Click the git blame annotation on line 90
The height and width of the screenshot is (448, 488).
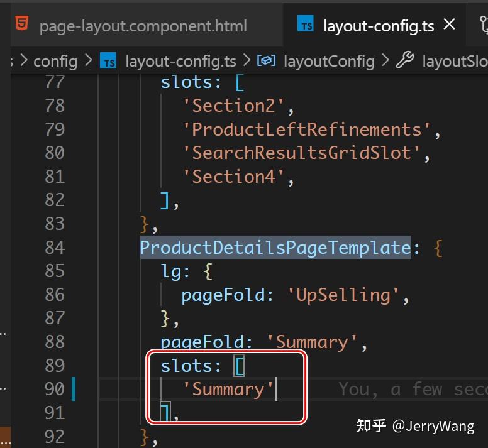[413, 389]
